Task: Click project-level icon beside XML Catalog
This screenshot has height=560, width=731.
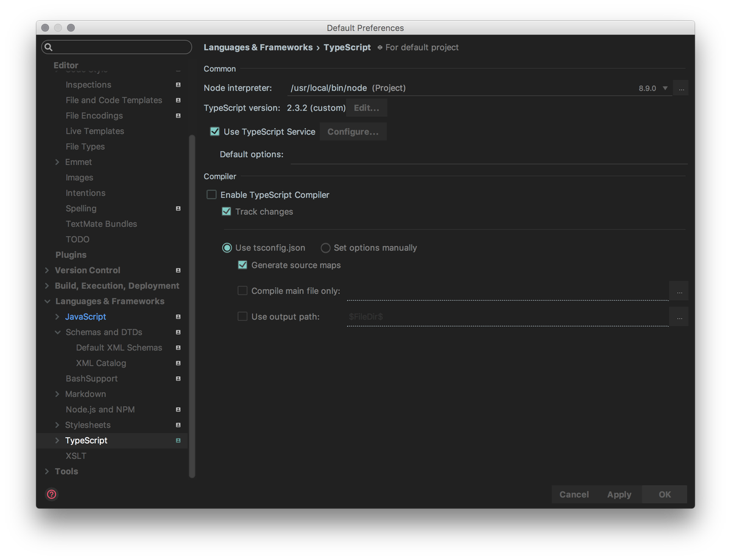Action: coord(178,363)
